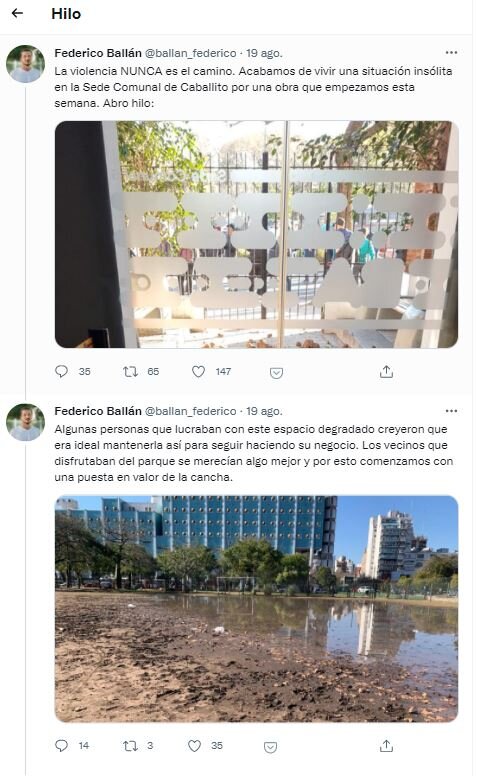
Task: Click the pocket icon under second tweet
Action: tap(270, 747)
